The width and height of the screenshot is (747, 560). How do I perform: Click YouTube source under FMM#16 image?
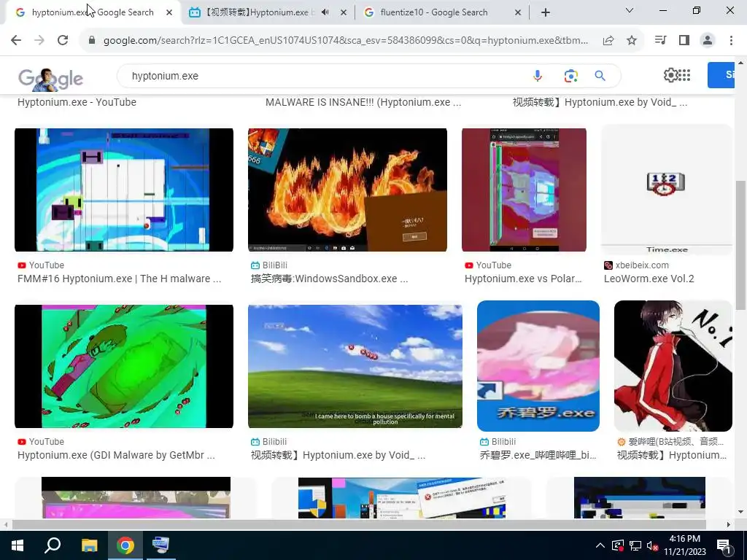[46, 265]
